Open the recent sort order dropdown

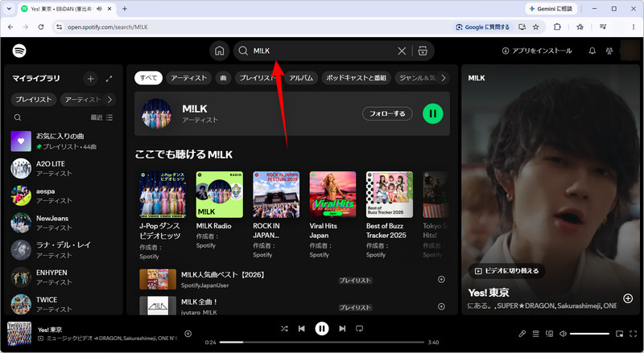[x=102, y=117]
